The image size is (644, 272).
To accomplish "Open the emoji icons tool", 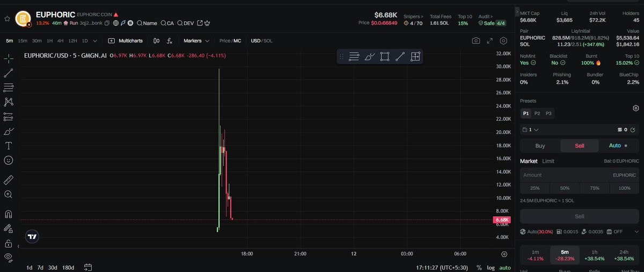I will tap(9, 160).
